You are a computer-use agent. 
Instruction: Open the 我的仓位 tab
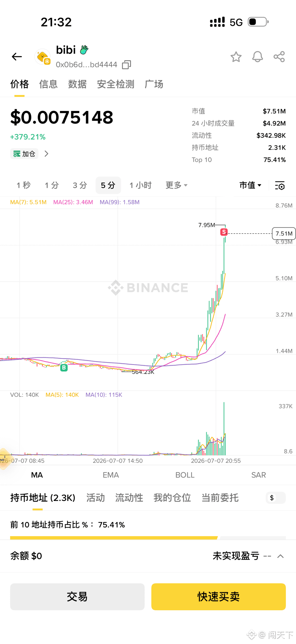pos(172,498)
